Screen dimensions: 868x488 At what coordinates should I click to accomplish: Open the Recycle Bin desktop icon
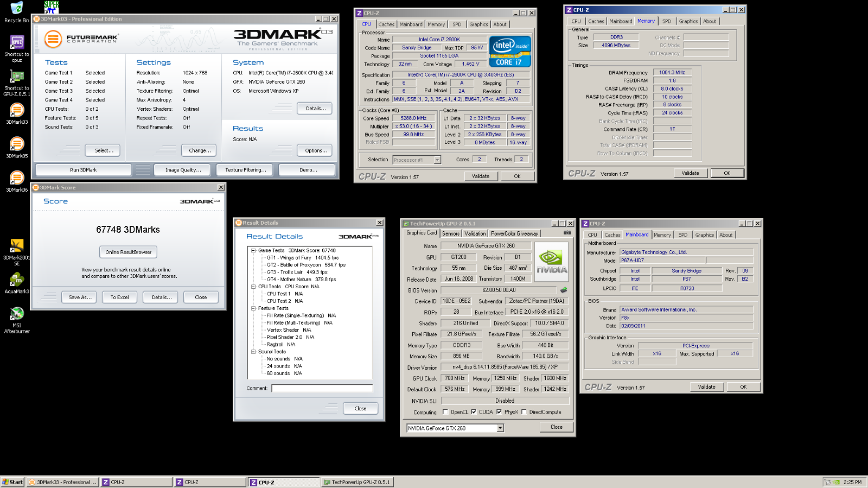[x=17, y=9]
